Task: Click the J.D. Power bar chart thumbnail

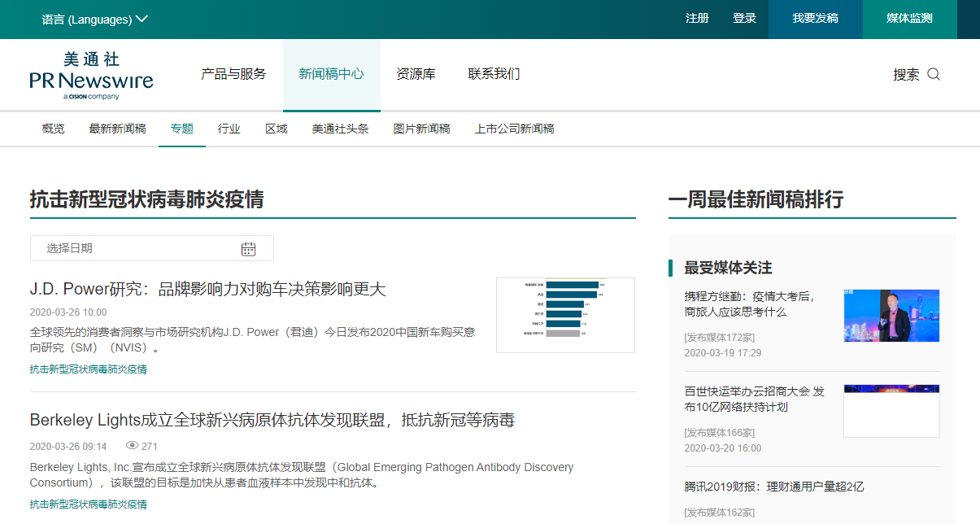Action: coord(565,315)
